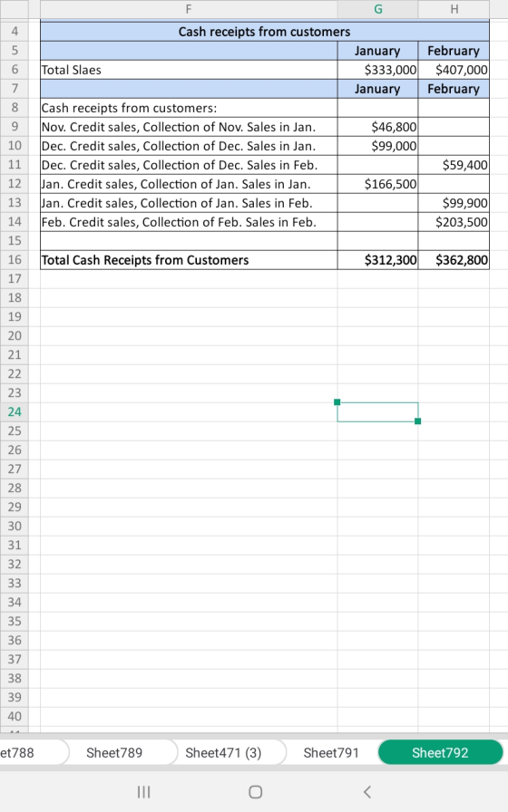Select row 24 header
The width and height of the screenshot is (508, 812).
[15, 412]
